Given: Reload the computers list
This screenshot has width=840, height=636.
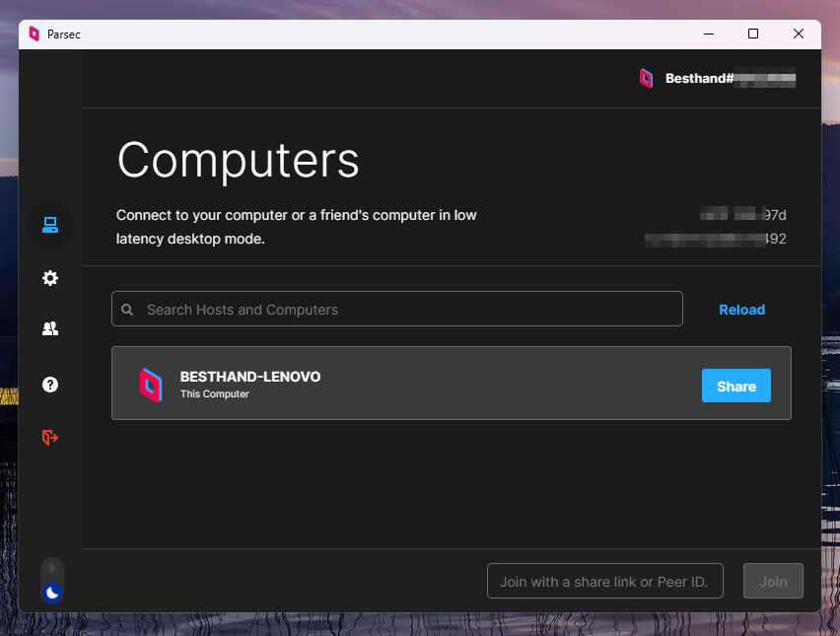Looking at the screenshot, I should [741, 310].
